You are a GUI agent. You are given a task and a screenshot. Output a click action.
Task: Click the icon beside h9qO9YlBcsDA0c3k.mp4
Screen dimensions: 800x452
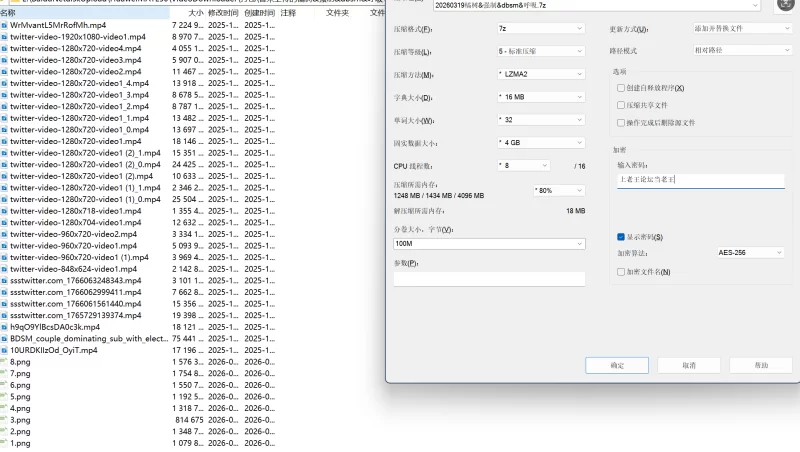[x=4, y=328]
